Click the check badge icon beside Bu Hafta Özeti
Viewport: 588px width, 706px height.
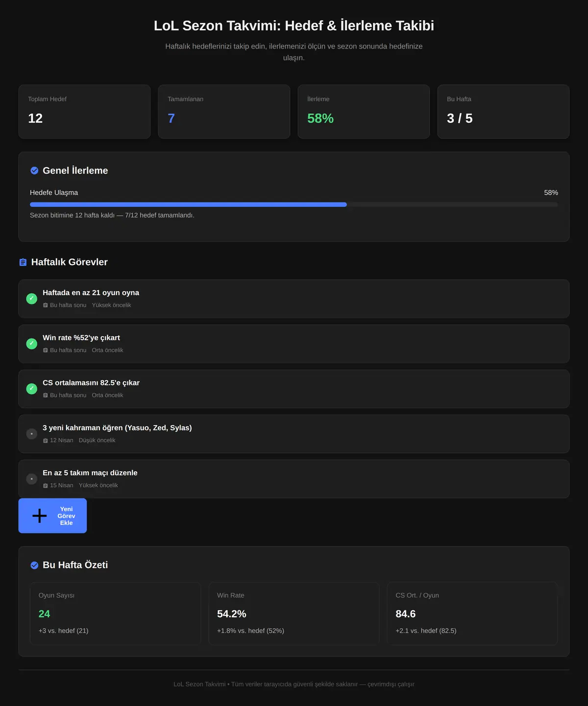click(x=34, y=565)
